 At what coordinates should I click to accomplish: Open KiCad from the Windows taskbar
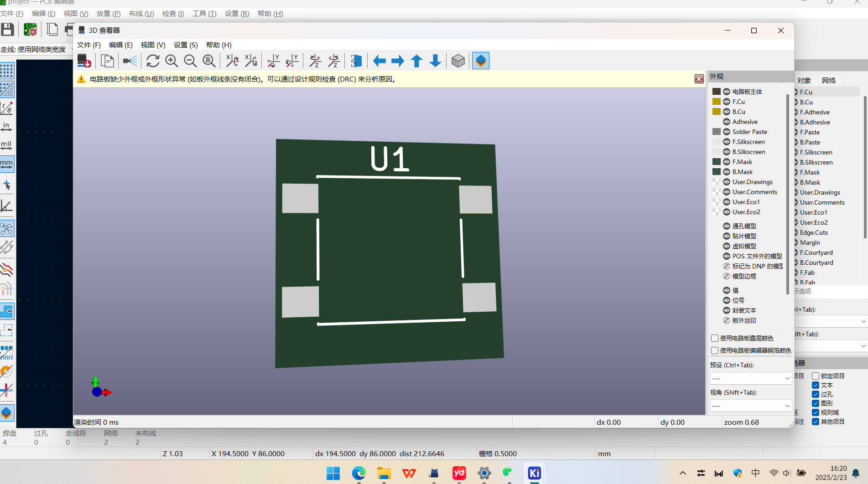[534, 473]
